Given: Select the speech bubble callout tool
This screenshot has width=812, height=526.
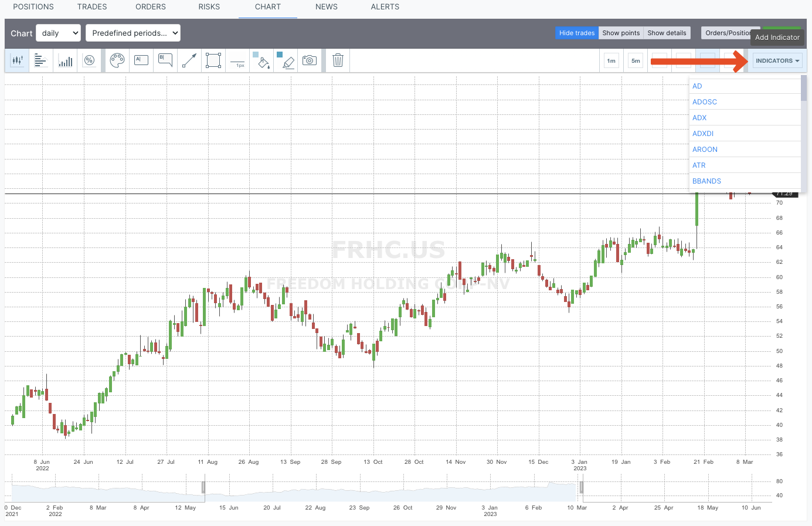Looking at the screenshot, I should point(165,60).
